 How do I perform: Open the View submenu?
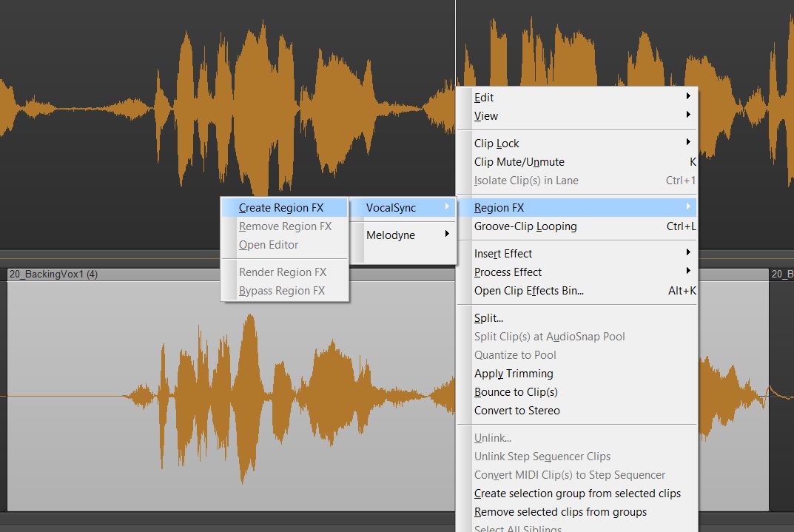click(576, 116)
